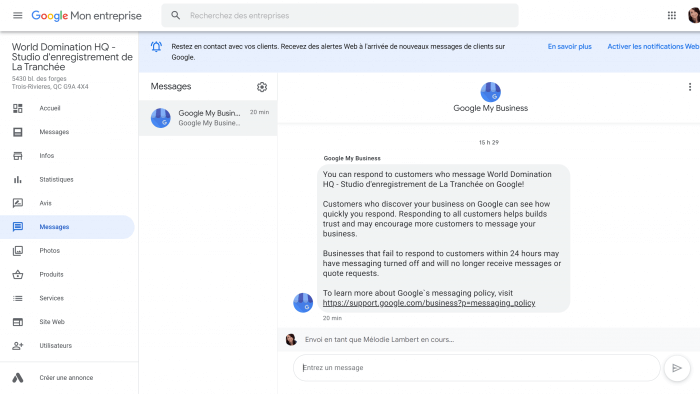Click the Utilisateurs add-person icon
Viewport: 700px width, 394px height.
point(18,345)
